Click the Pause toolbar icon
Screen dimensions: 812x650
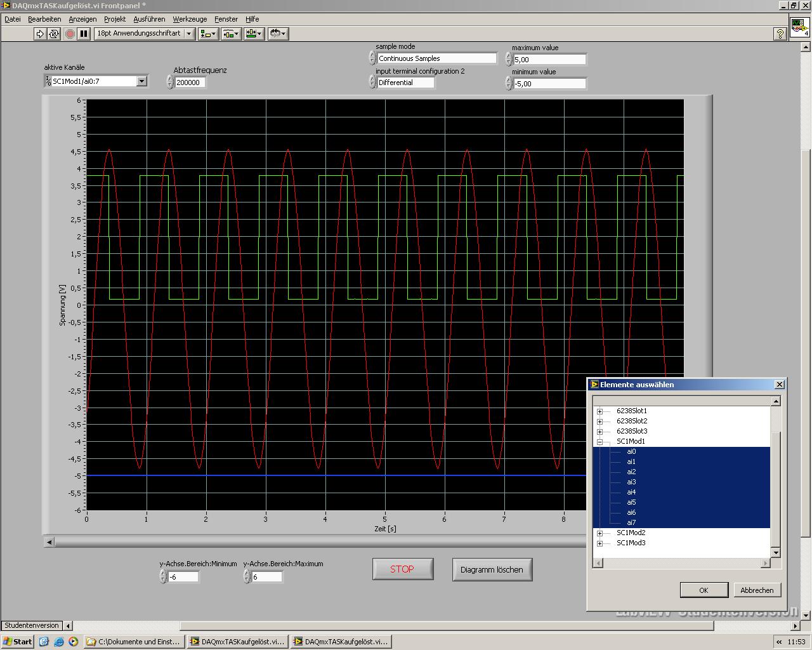83,34
